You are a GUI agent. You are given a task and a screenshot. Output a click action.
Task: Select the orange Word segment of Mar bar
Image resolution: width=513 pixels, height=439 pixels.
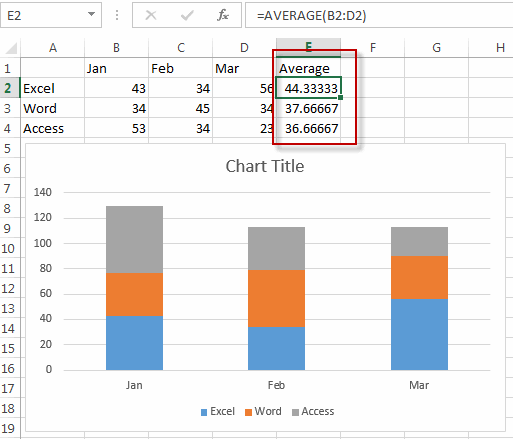click(419, 277)
